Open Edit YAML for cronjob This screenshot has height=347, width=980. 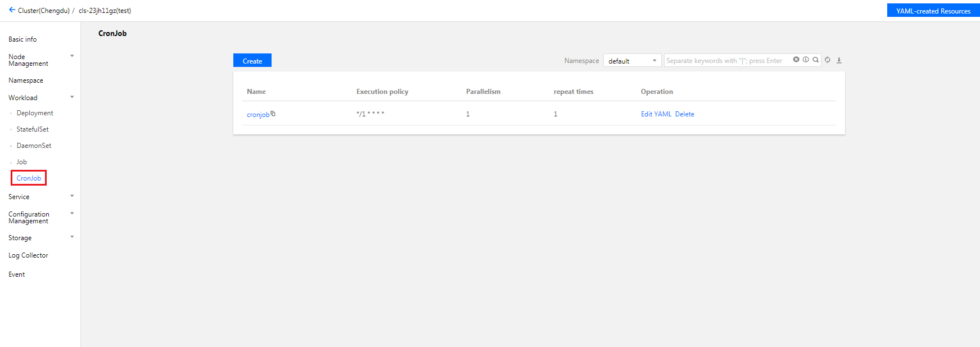pos(656,114)
